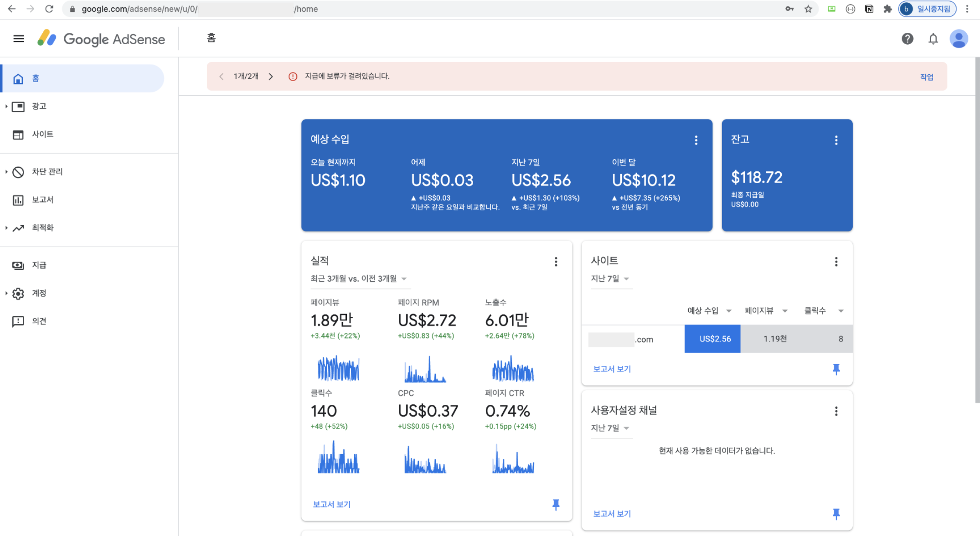
Task: Open the 사용자설정 채널 지난 7일 dropdown
Action: [610, 428]
